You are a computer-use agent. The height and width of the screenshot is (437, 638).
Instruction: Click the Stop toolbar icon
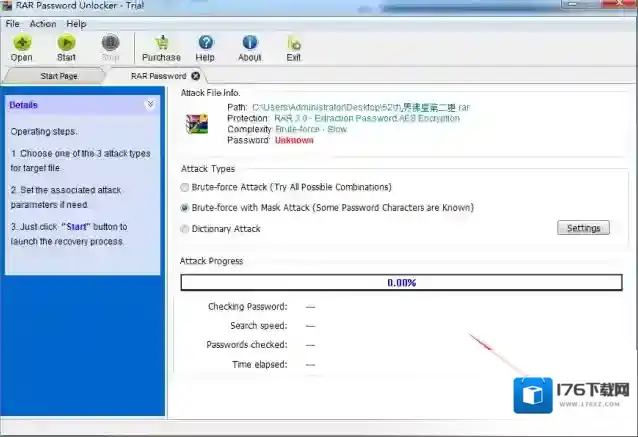[x=111, y=43]
